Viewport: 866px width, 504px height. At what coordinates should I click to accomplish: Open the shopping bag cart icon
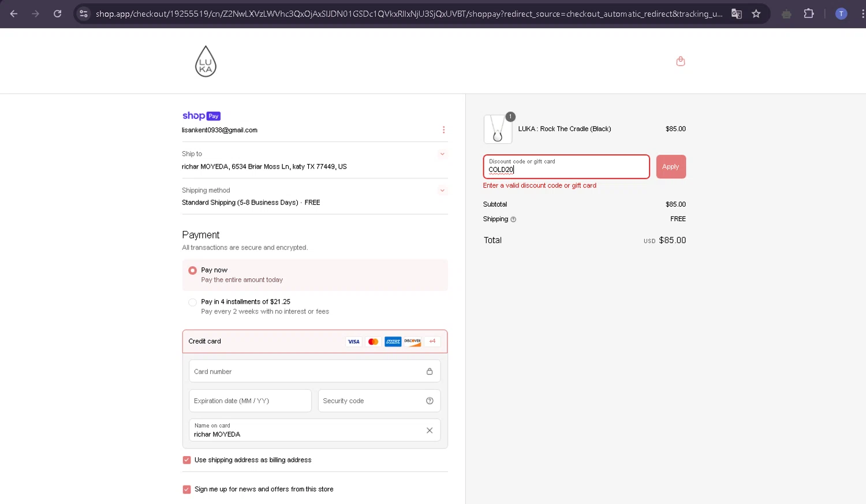click(x=681, y=61)
